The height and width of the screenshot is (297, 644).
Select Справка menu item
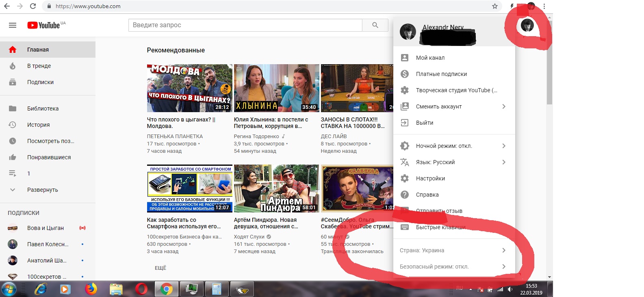coord(454,195)
